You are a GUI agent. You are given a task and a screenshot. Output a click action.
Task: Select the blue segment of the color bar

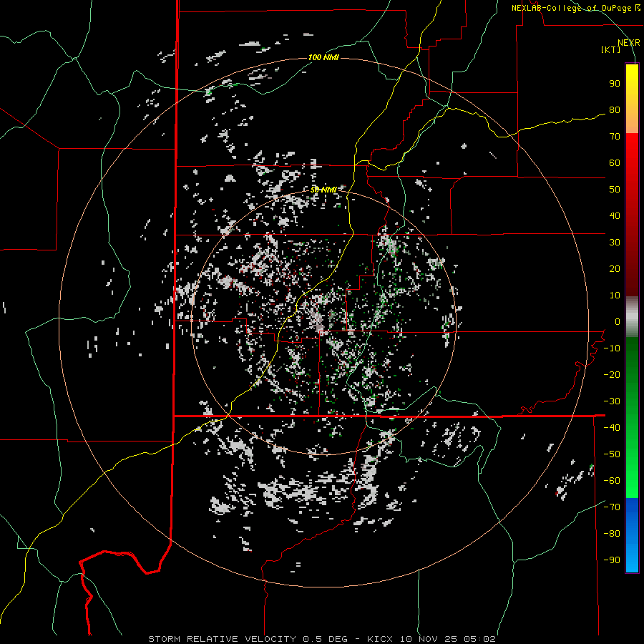(x=632, y=535)
